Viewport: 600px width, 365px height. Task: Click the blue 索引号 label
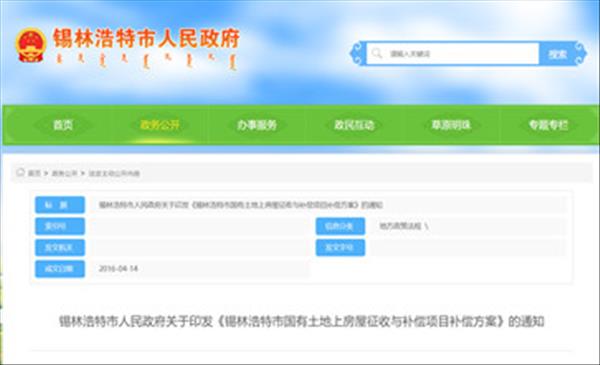[x=60, y=226]
